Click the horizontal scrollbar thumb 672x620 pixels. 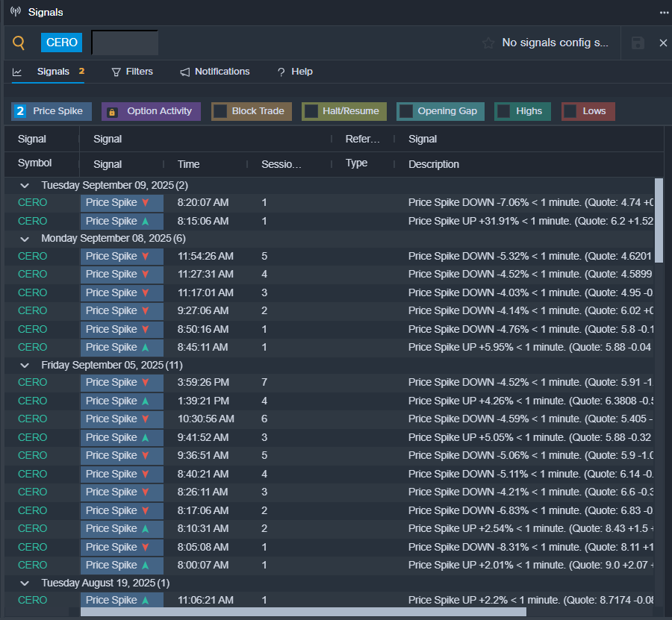pyautogui.click(x=303, y=613)
